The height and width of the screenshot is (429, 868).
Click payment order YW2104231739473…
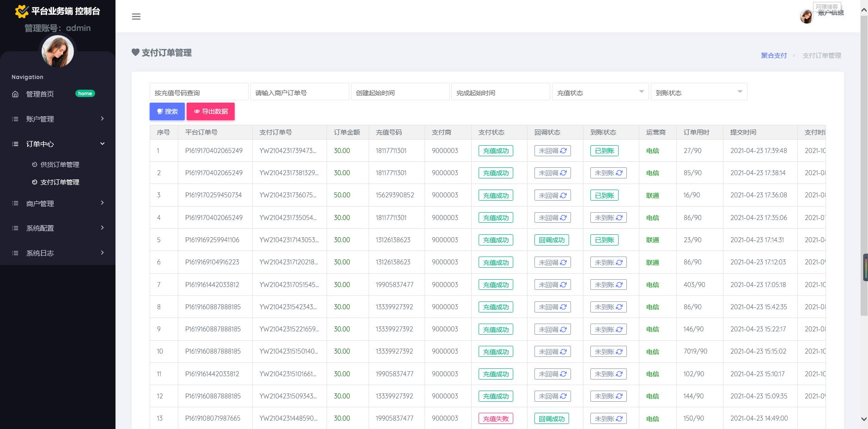pos(288,151)
